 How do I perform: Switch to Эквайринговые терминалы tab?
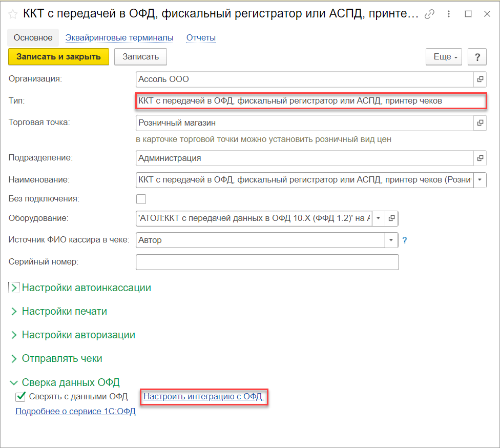pyautogui.click(x=119, y=37)
